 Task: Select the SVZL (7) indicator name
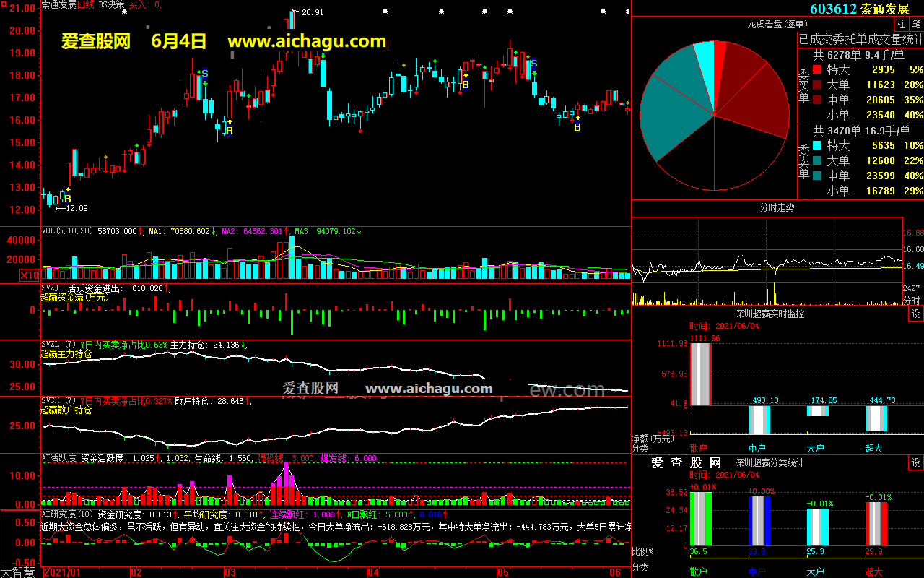click(x=59, y=345)
